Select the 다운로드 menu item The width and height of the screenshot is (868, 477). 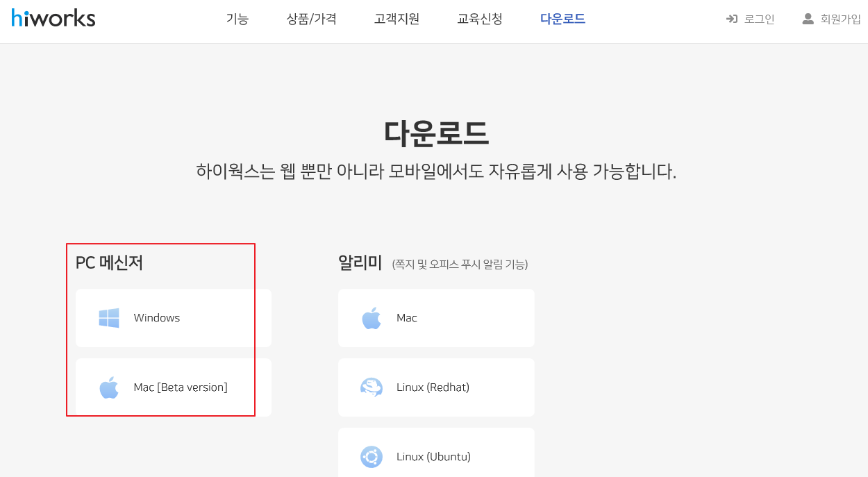pyautogui.click(x=563, y=19)
